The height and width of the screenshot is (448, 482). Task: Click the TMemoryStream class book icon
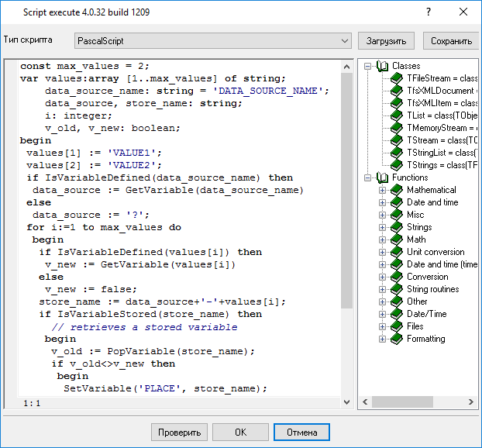click(396, 128)
